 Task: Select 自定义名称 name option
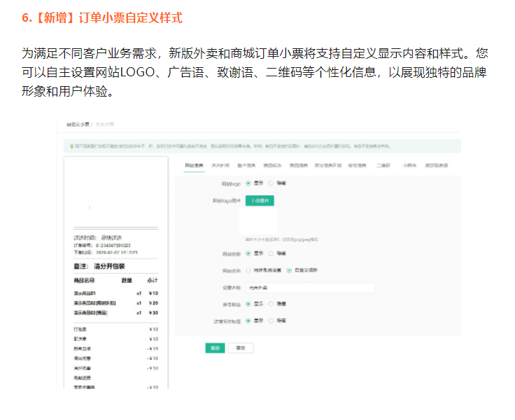coord(289,269)
